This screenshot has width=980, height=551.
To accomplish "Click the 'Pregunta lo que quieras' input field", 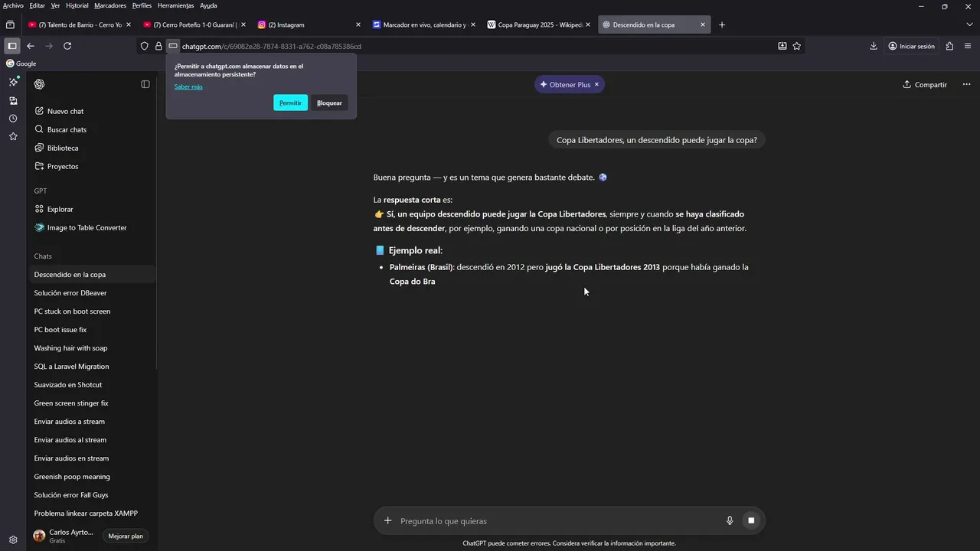I will point(559,521).
